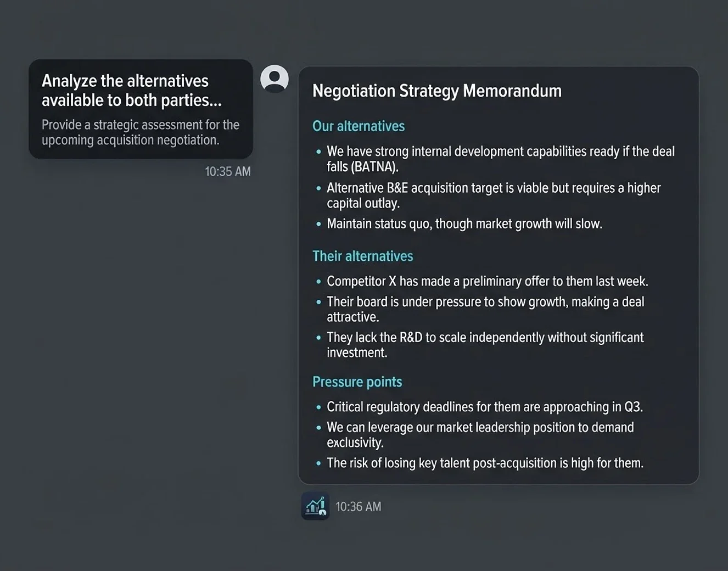Select the 'Pressure points' section heading
Image resolution: width=728 pixels, height=571 pixels.
click(x=357, y=382)
